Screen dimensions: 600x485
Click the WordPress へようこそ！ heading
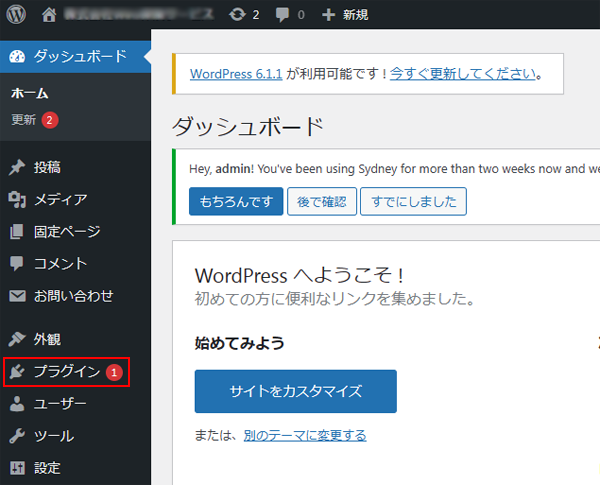[x=300, y=275]
